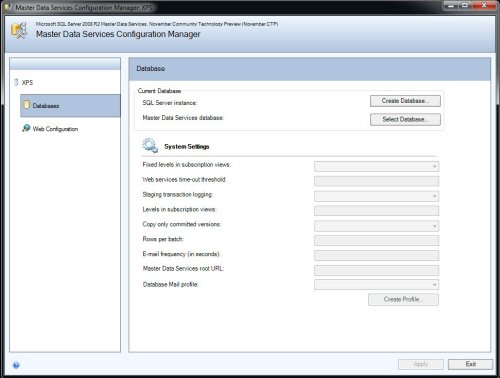Click the Select Database button
Image resolution: width=500 pixels, height=378 pixels.
405,119
